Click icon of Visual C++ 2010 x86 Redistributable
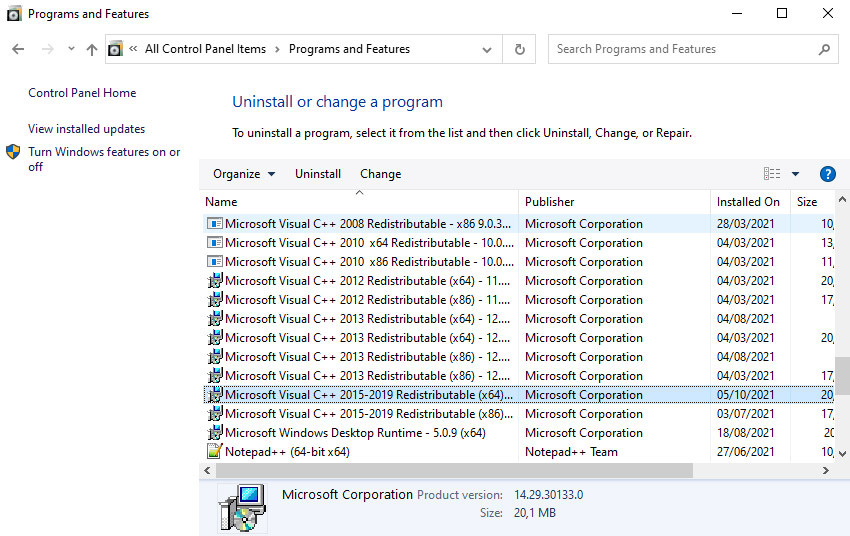The width and height of the screenshot is (850, 536). tap(215, 262)
